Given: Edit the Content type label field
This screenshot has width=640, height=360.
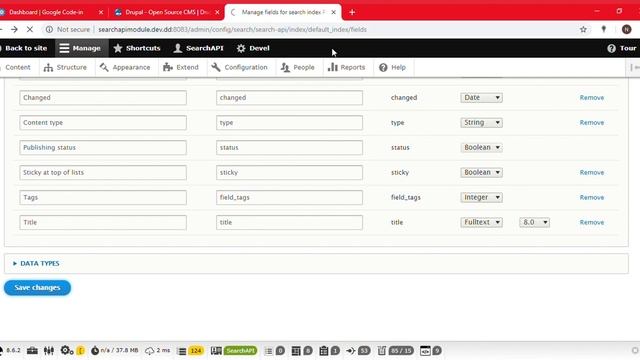Looking at the screenshot, I should pyautogui.click(x=103, y=122).
